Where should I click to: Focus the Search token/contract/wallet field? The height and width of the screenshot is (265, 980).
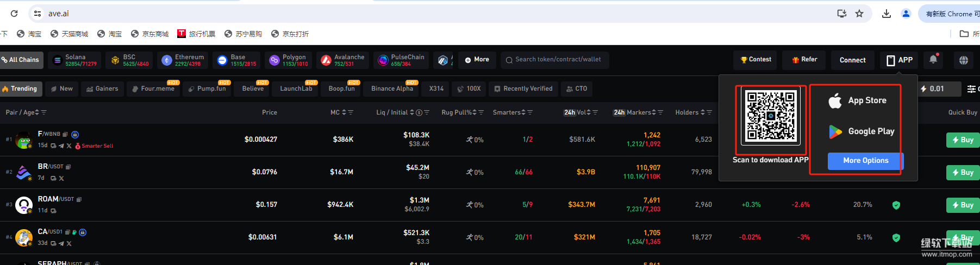click(558, 60)
